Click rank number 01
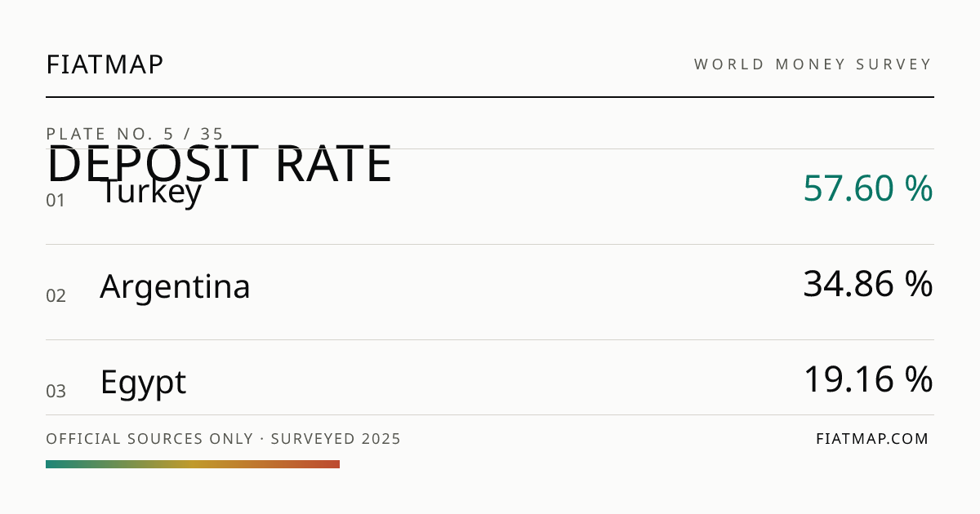This screenshot has width=980, height=514. point(56,201)
